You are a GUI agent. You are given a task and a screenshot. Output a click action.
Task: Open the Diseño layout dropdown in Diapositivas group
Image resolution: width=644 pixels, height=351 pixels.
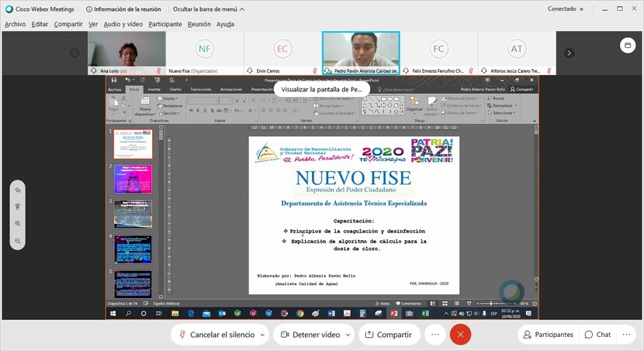coord(168,98)
